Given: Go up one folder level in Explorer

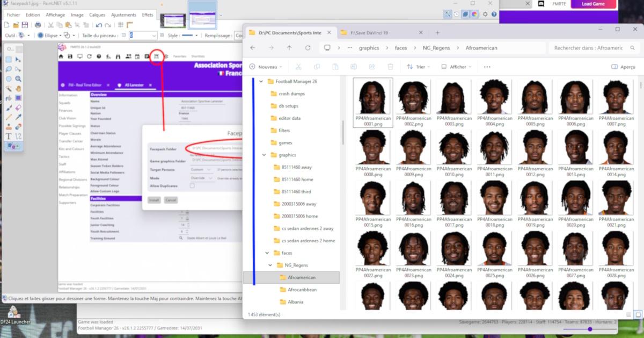Looking at the screenshot, I should pos(289,48).
